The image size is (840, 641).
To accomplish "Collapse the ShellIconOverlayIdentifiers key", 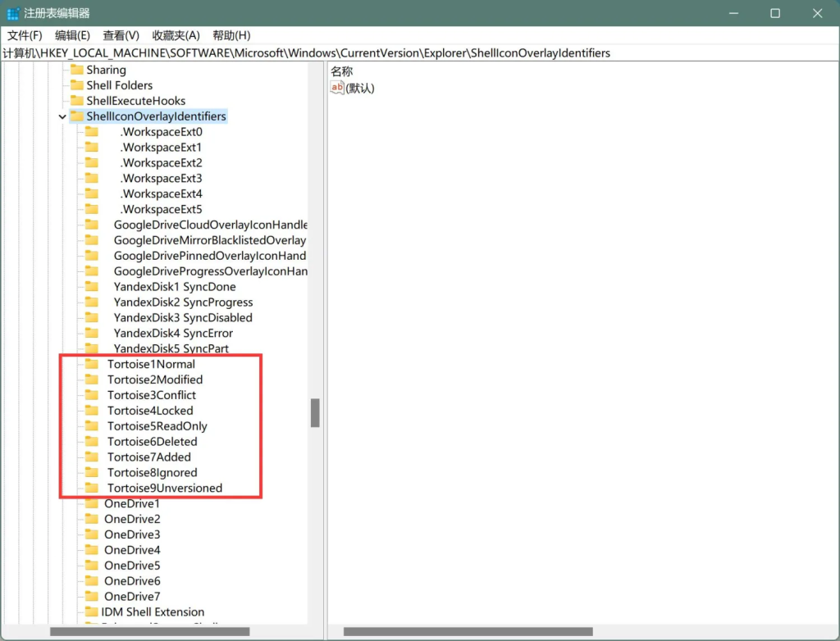I will [x=62, y=116].
